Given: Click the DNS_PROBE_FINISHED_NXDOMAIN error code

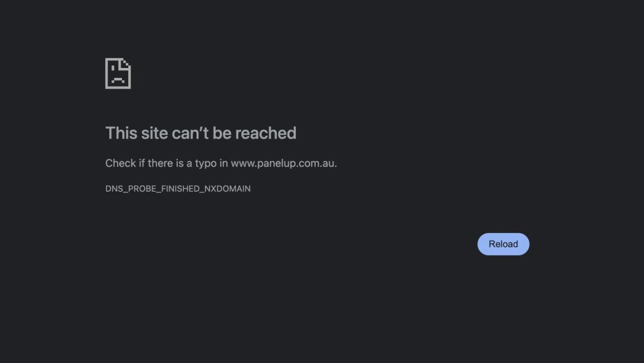Looking at the screenshot, I should pos(178,189).
